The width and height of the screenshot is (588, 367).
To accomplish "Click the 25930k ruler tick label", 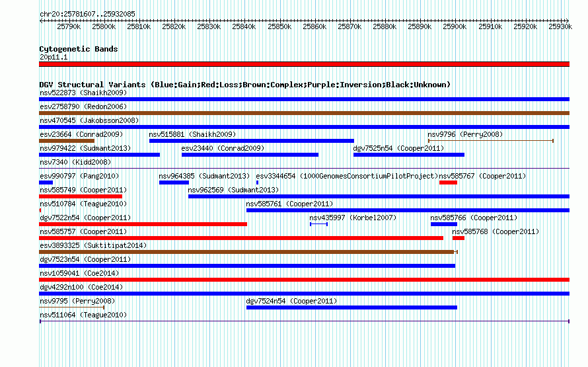I will [x=560, y=26].
